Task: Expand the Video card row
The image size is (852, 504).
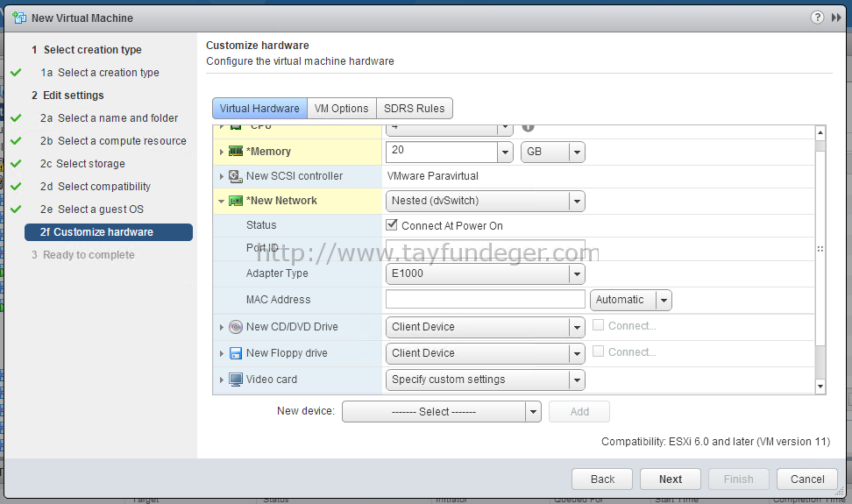Action: pyautogui.click(x=221, y=380)
